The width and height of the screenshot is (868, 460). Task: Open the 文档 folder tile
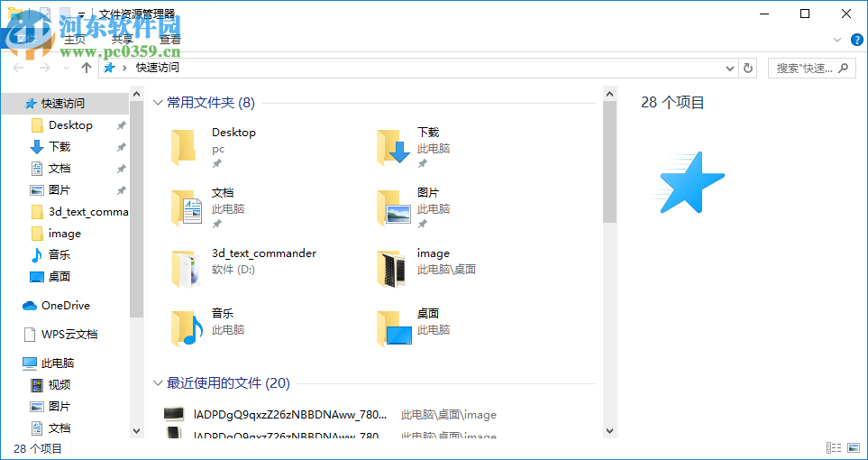coord(208,207)
